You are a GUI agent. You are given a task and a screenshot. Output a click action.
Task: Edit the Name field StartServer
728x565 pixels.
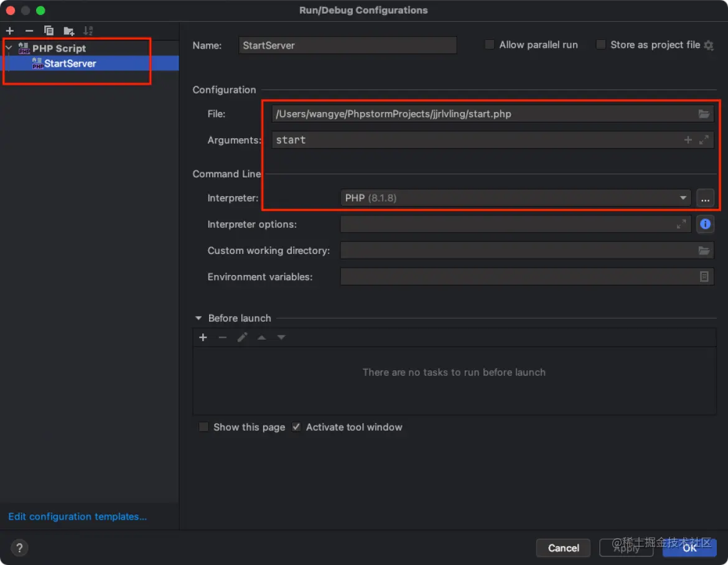tap(347, 45)
